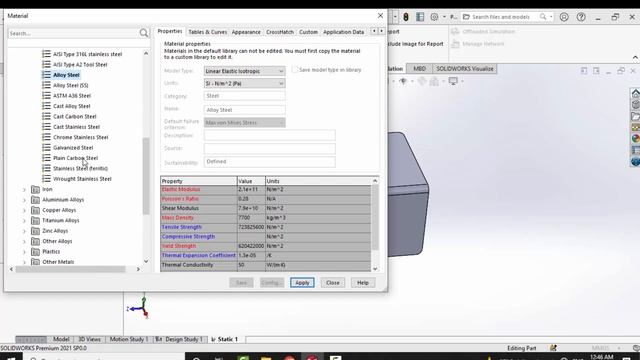640x360 pixels.
Task: Open the Appearance tab
Action: click(x=246, y=32)
